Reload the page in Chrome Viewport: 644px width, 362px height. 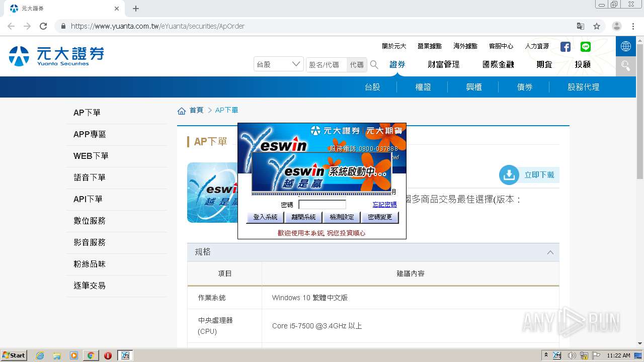[x=43, y=26]
